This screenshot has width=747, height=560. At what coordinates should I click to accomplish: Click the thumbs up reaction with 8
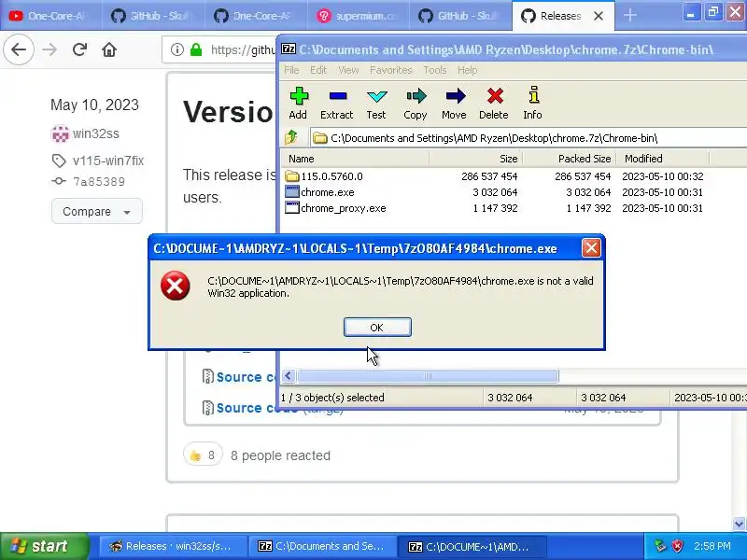(203, 455)
